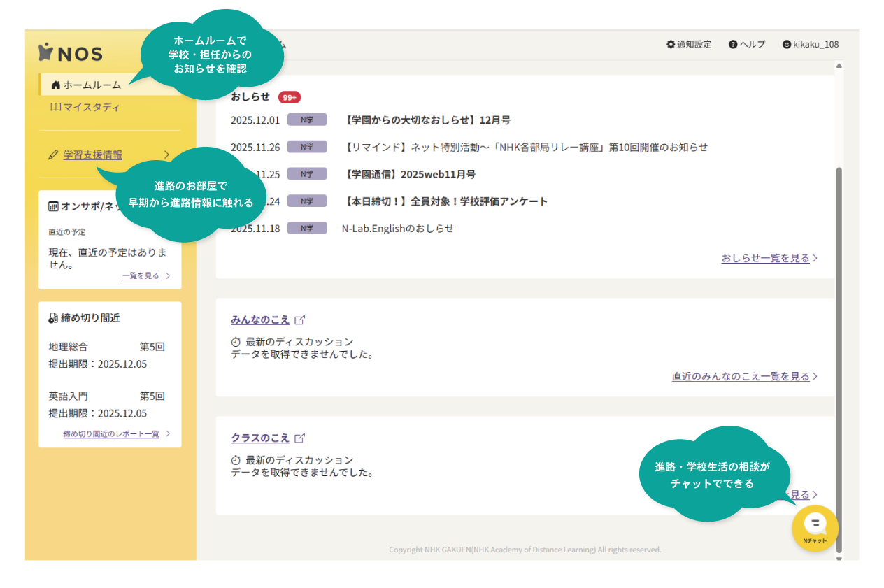
Task: Open 【学園通信】2025web11月号 announcement
Action: click(410, 174)
